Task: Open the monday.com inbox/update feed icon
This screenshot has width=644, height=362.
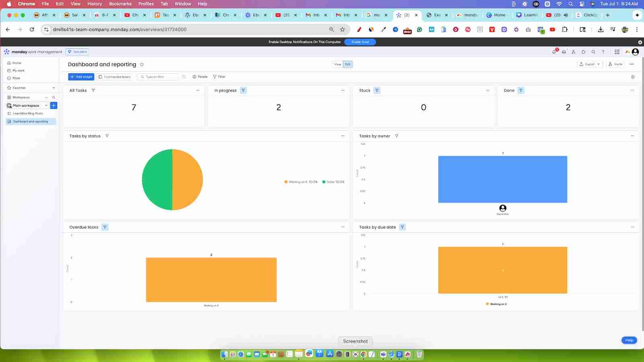Action: tap(564, 51)
